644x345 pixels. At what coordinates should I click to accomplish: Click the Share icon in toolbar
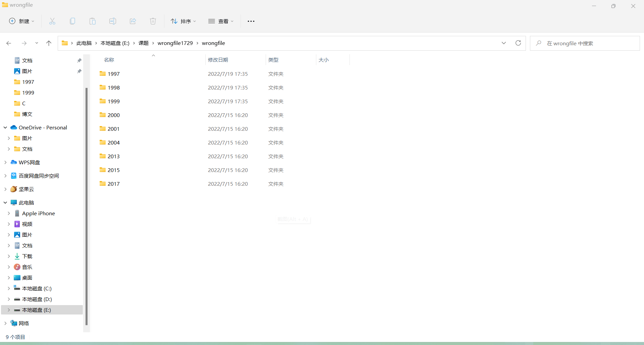133,21
